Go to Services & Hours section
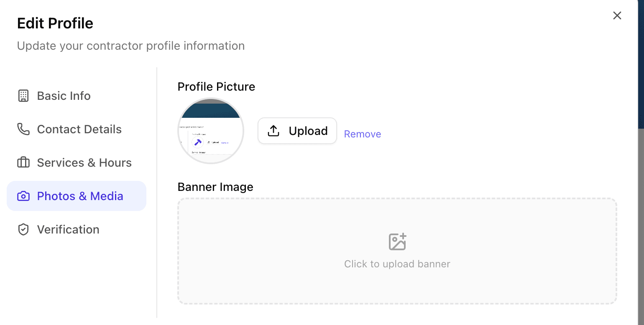 (77, 162)
